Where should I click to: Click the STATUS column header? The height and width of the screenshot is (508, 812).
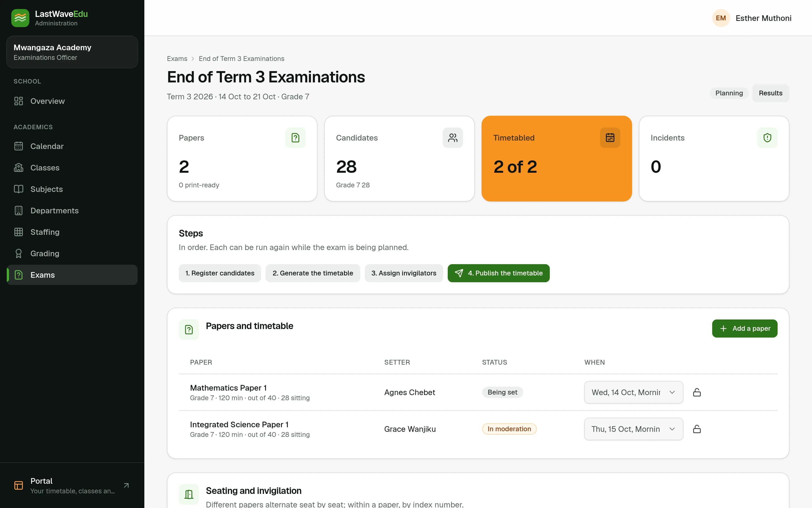(495, 362)
